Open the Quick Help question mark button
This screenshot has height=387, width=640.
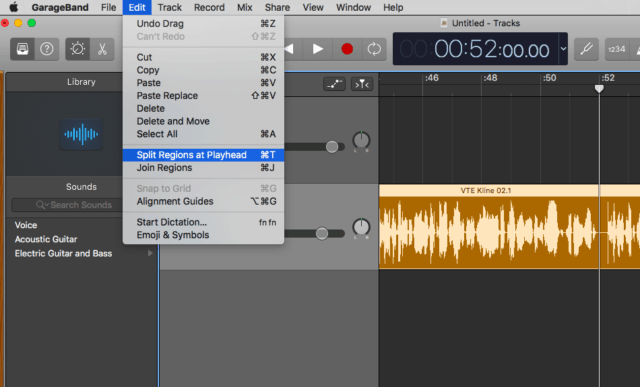(x=47, y=49)
